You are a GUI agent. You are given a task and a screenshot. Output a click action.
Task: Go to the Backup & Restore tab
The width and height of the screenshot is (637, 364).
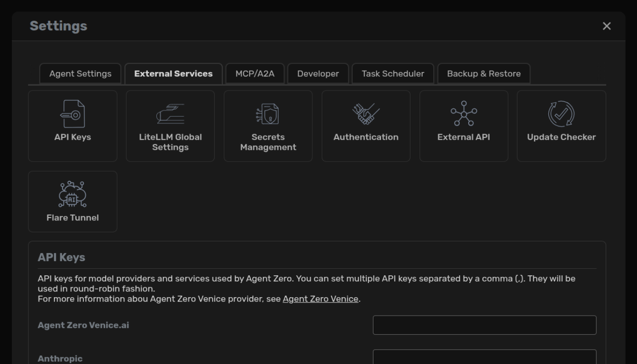click(483, 73)
